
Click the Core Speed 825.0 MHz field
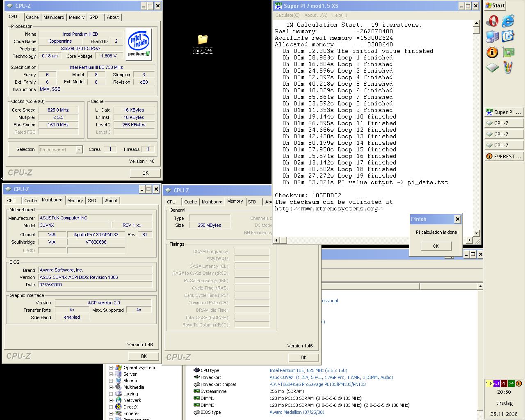click(58, 110)
